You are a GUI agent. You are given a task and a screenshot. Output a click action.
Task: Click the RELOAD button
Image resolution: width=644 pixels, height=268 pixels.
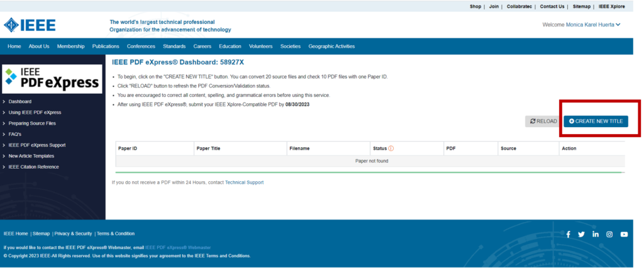click(543, 121)
